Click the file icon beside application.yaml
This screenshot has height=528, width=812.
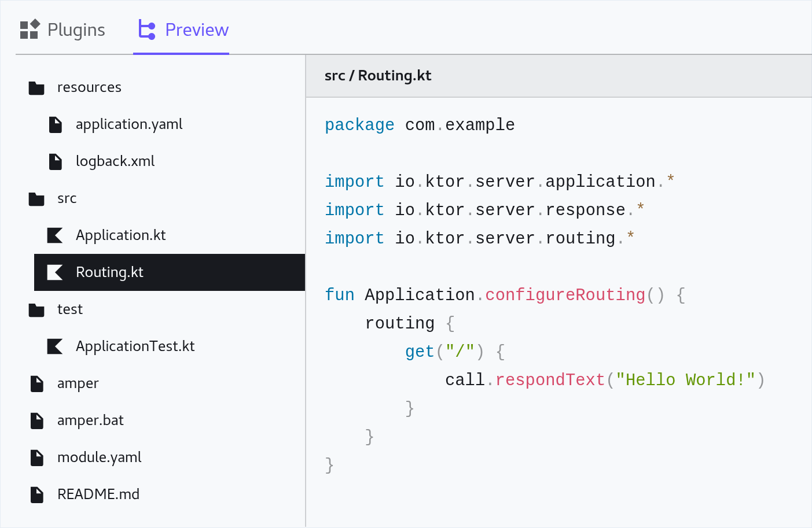click(55, 124)
